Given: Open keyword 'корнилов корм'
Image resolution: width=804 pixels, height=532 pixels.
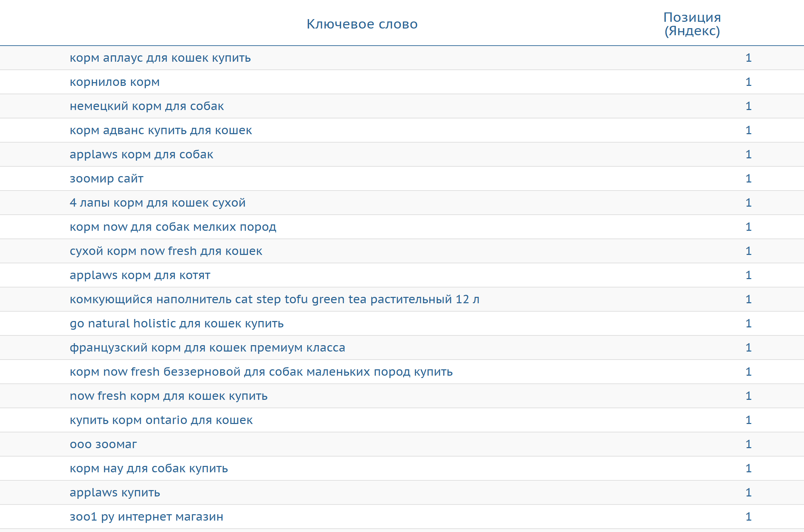Looking at the screenshot, I should (115, 82).
